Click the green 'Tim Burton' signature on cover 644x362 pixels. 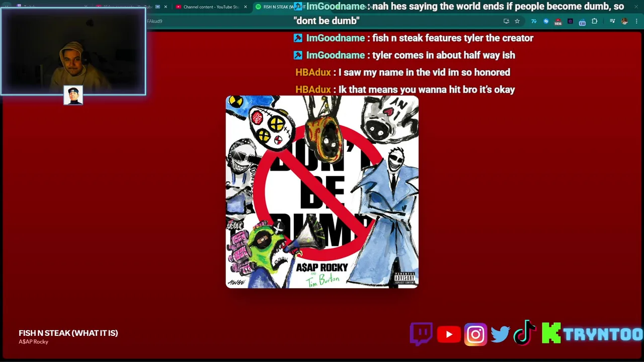(323, 280)
